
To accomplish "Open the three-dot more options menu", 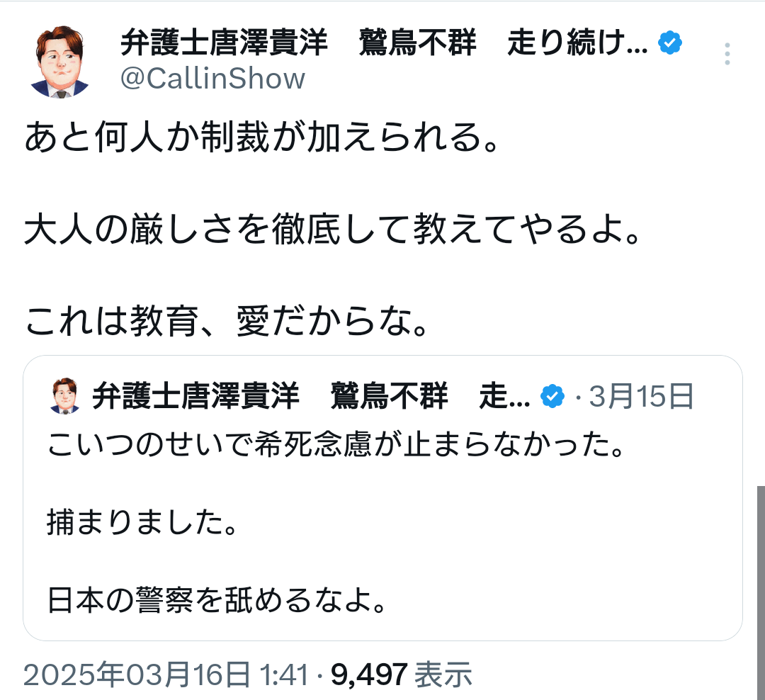I will 727,55.
